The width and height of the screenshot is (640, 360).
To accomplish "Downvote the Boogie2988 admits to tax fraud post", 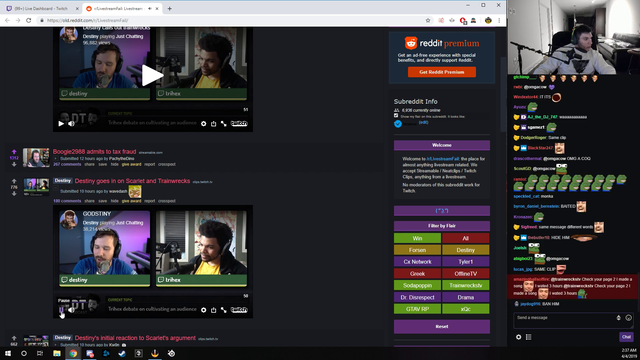I will tap(14, 164).
